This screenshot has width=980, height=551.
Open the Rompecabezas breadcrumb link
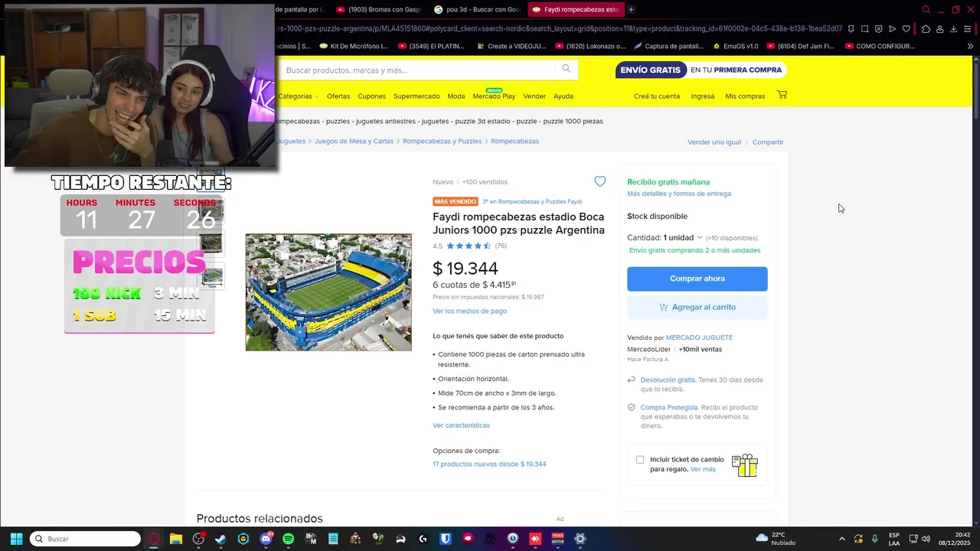tap(514, 141)
